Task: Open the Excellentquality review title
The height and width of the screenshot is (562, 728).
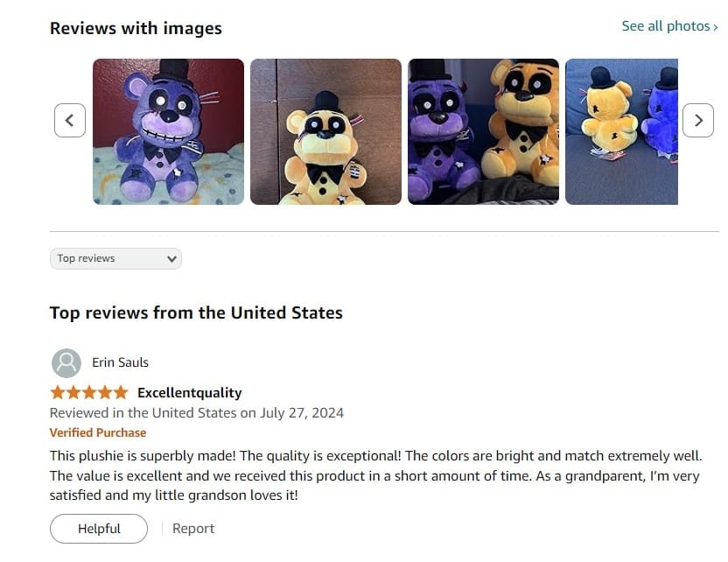Action: (189, 393)
